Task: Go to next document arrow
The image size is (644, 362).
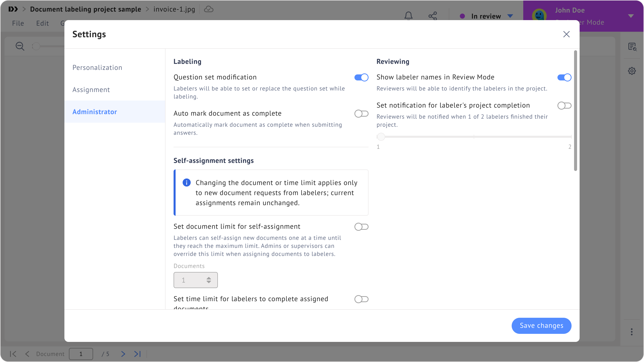Action: point(123,354)
